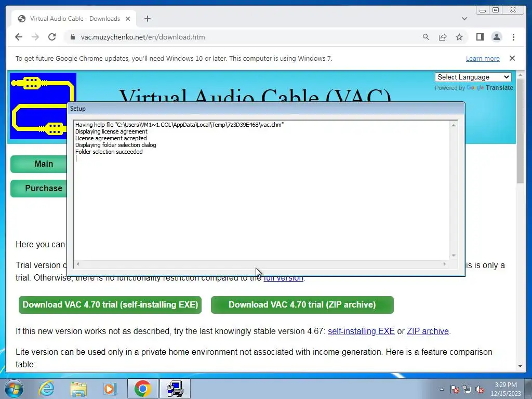The height and width of the screenshot is (399, 532).
Task: Click the page scroll down arrow
Action: point(520,366)
